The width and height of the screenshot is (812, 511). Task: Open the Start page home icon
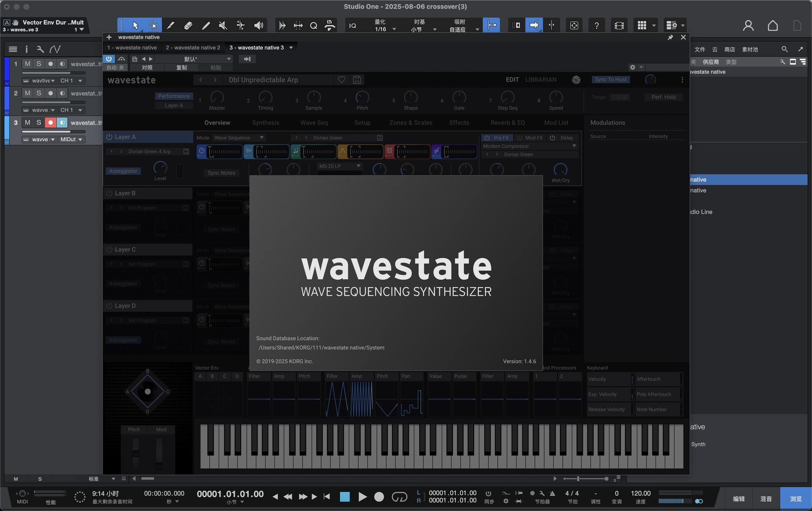pyautogui.click(x=773, y=26)
